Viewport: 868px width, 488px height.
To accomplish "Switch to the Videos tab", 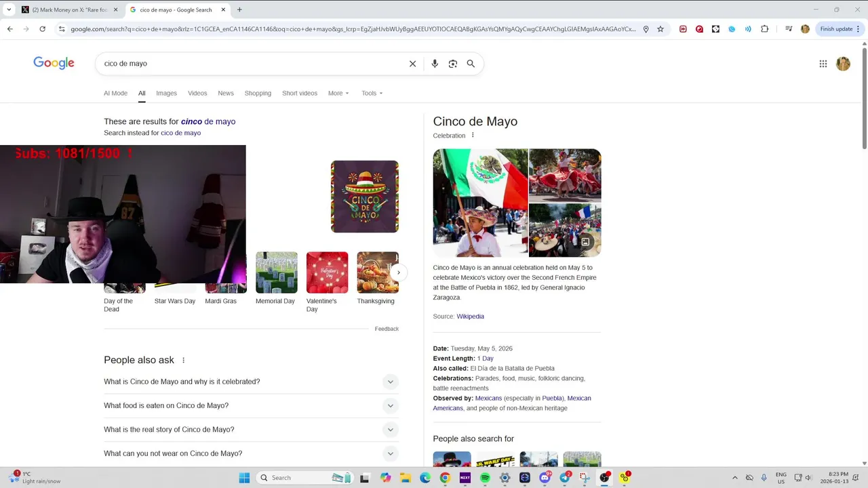I will pos(197,93).
